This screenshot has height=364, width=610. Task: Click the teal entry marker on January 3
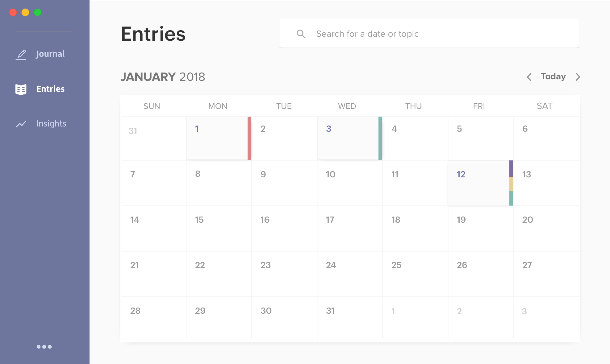point(380,138)
